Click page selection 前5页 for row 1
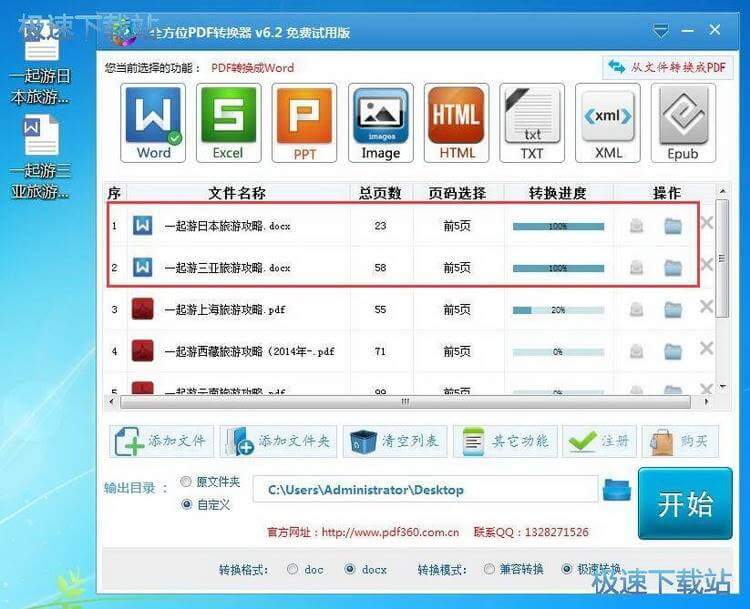 [x=457, y=226]
